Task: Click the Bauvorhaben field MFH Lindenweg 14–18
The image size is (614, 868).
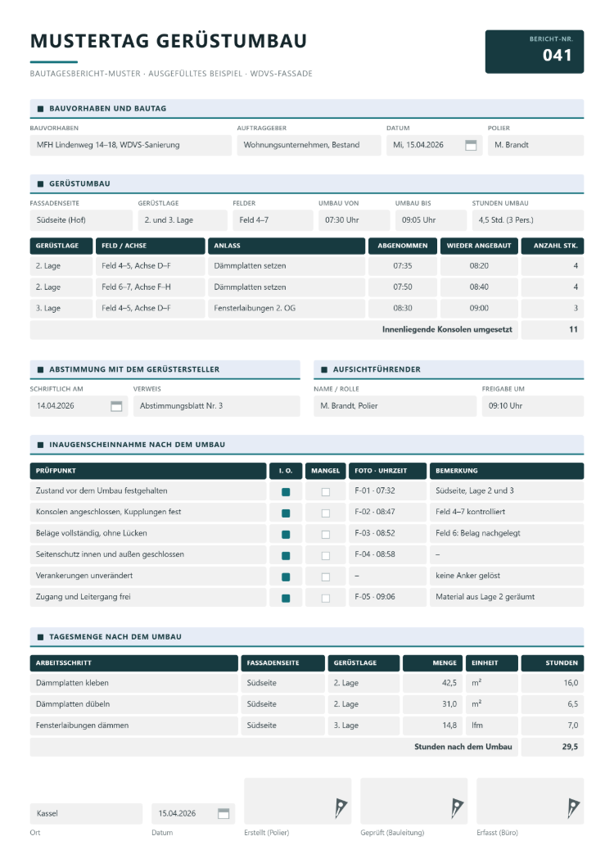Action: point(131,145)
